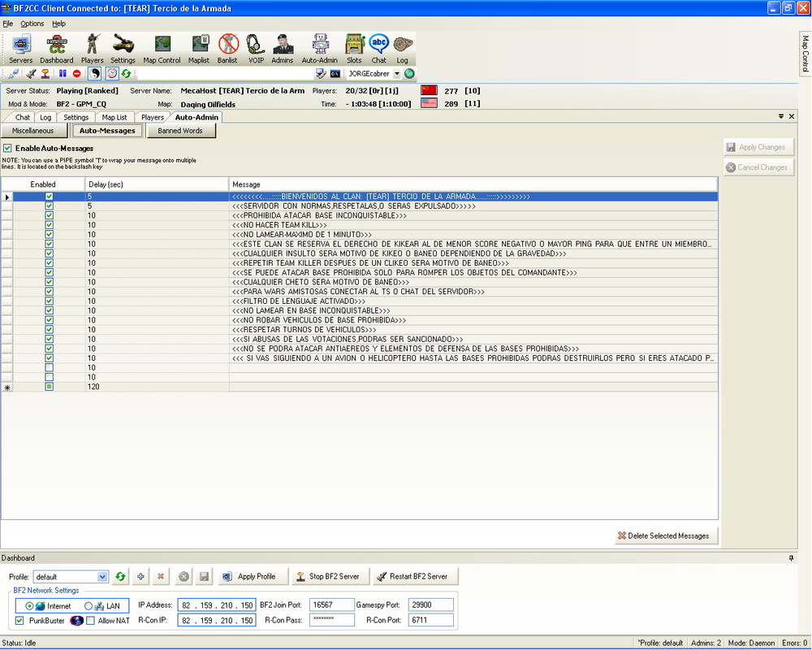Click the computer-with-pencil icon in toolbar
This screenshot has width=812, height=650.
tap(321, 74)
